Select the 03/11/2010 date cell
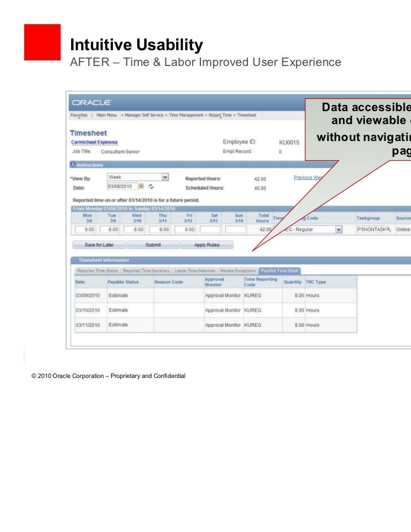 tap(88, 325)
